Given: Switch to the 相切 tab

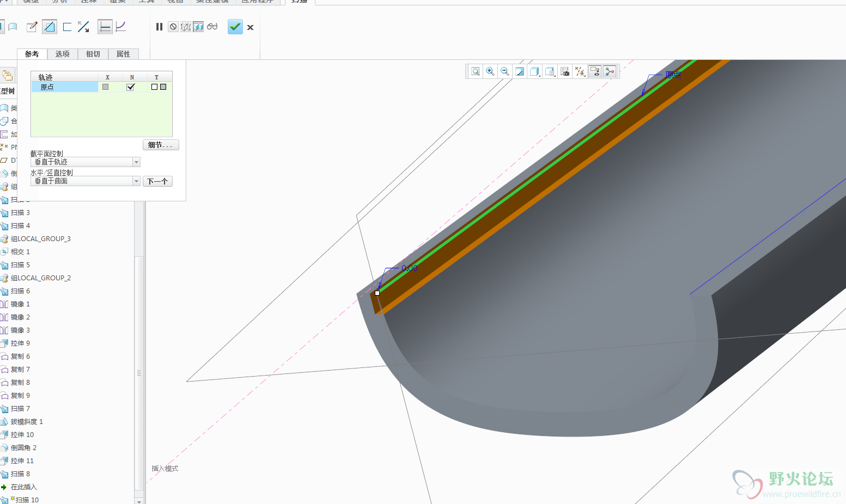Looking at the screenshot, I should click(93, 54).
